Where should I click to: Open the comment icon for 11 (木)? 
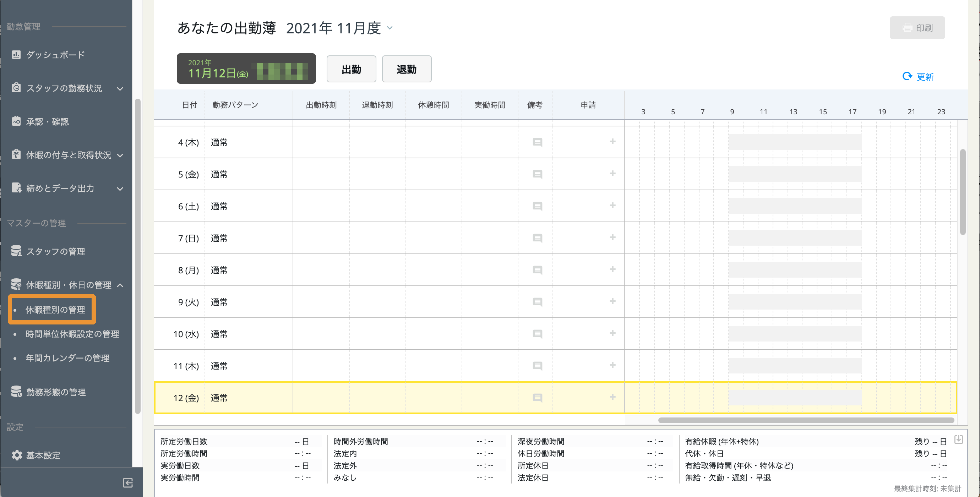click(x=537, y=366)
